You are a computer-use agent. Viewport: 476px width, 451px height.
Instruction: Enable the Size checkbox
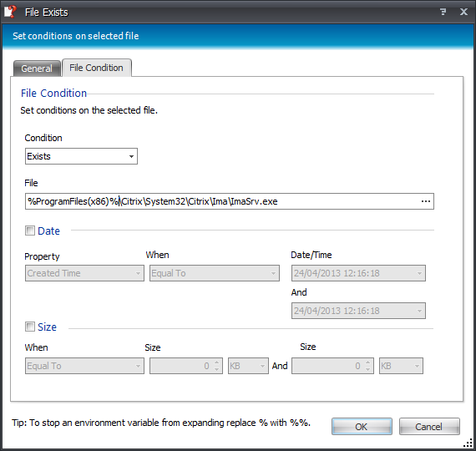tap(30, 327)
